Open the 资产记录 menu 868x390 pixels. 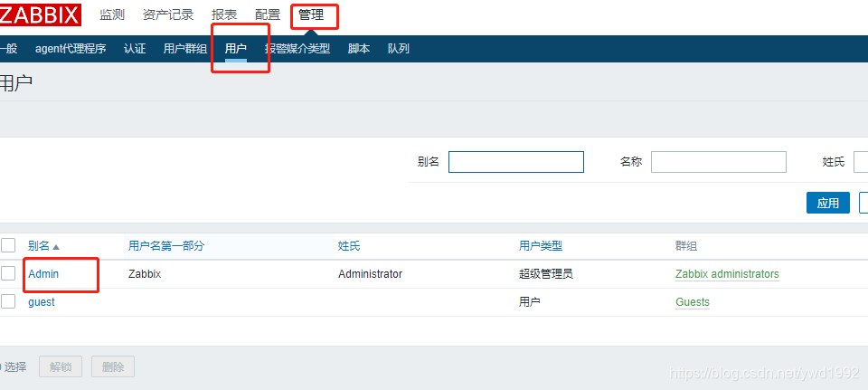click(168, 15)
